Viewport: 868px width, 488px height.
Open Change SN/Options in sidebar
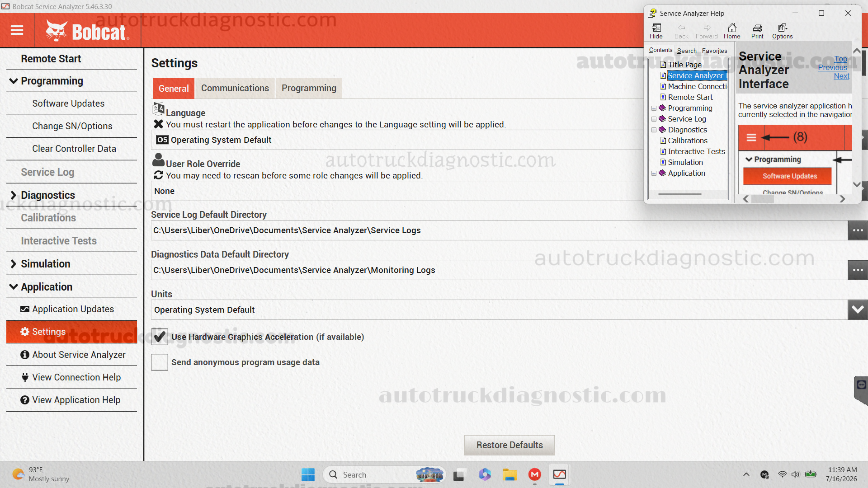72,126
